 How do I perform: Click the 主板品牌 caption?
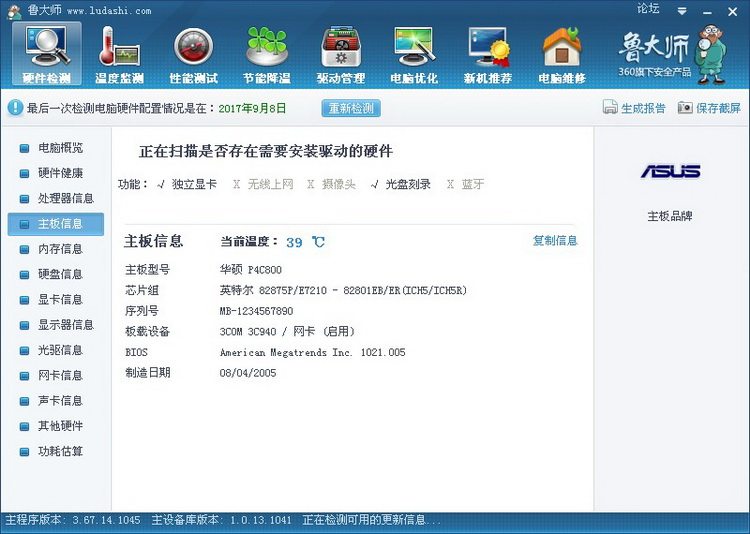(x=670, y=216)
